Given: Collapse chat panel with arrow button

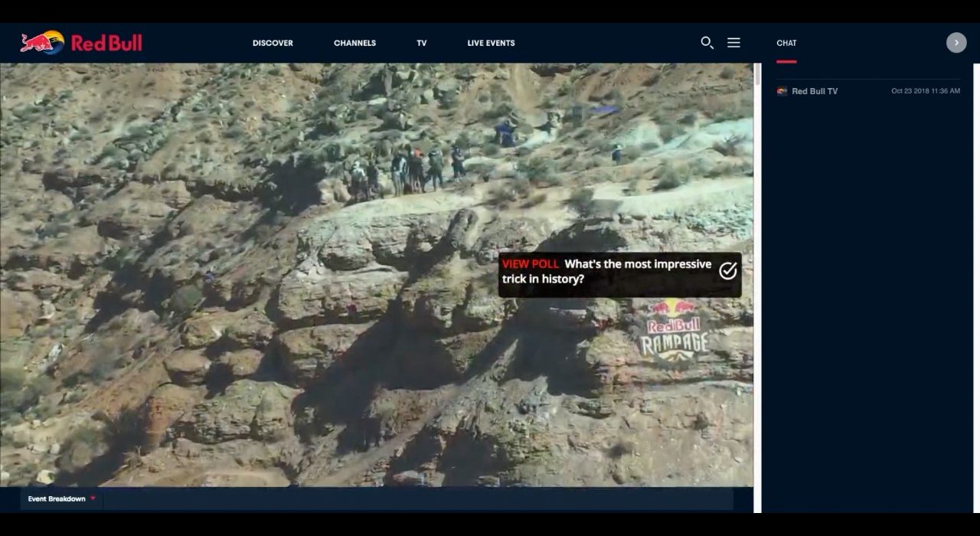Looking at the screenshot, I should pyautogui.click(x=956, y=43).
